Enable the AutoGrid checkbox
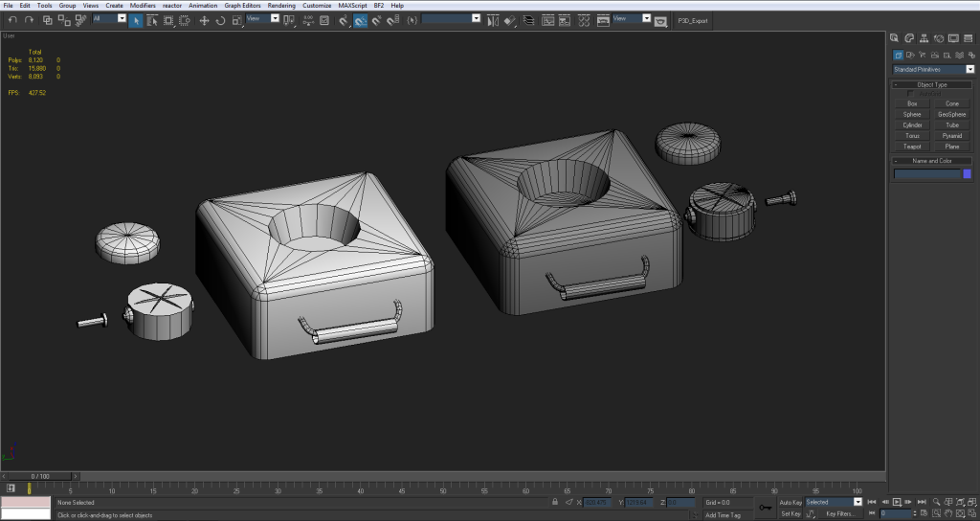The height and width of the screenshot is (521, 980). 910,93
